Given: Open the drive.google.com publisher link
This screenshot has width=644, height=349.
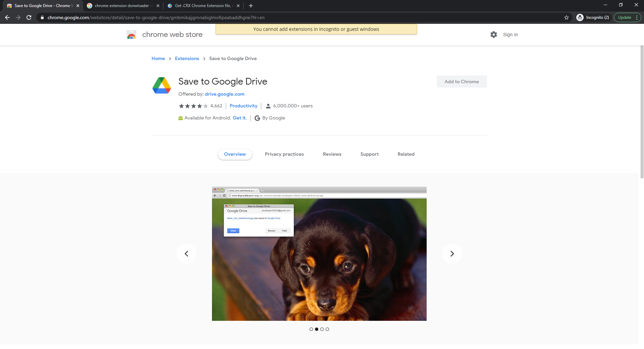Looking at the screenshot, I should pyautogui.click(x=224, y=94).
